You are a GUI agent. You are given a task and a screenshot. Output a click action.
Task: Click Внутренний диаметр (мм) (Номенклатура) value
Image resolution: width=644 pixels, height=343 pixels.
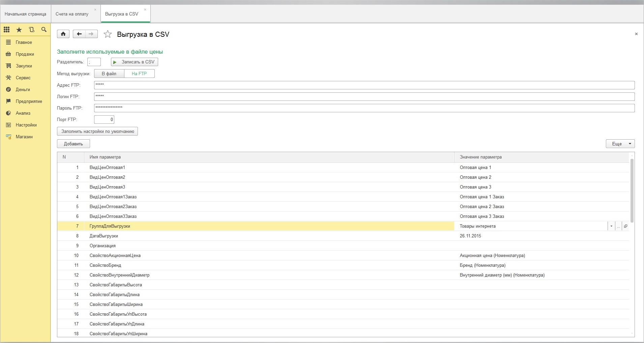click(502, 275)
